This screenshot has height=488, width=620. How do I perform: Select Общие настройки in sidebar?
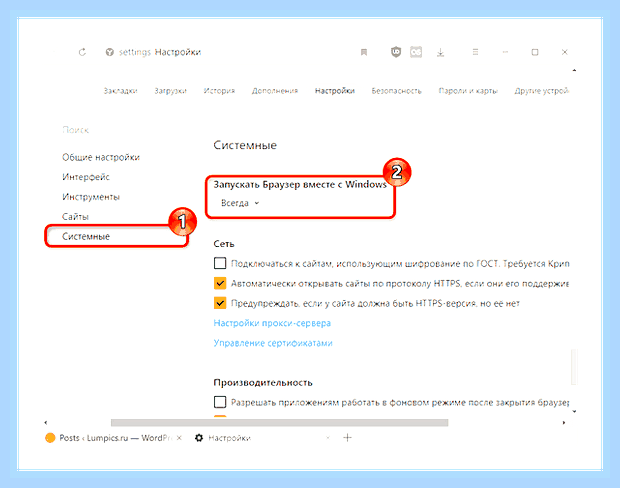pyautogui.click(x=101, y=157)
